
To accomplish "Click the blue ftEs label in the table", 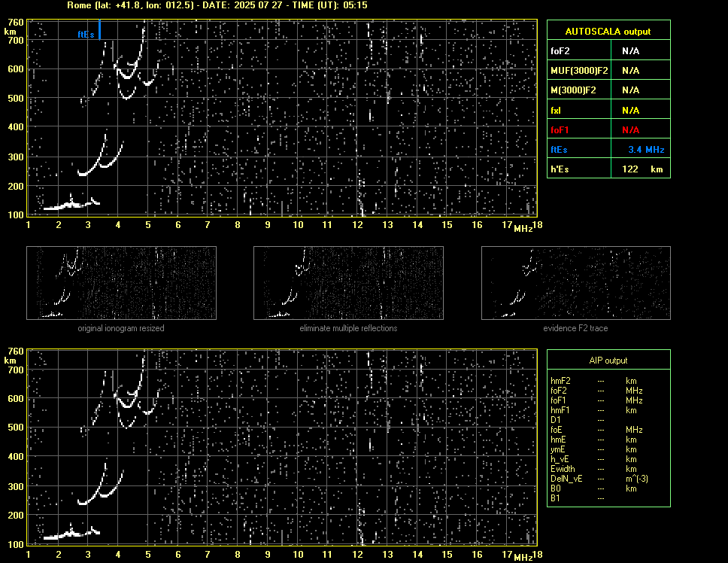I will click(x=559, y=150).
